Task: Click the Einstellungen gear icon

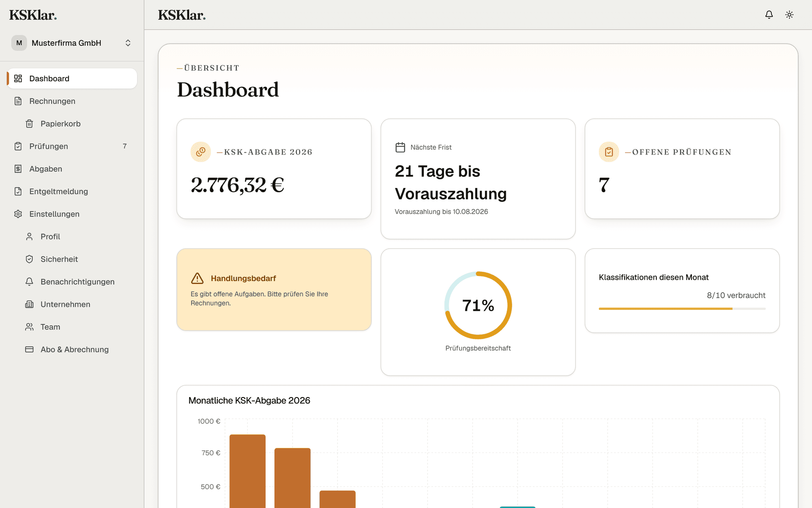Action: [18, 214]
